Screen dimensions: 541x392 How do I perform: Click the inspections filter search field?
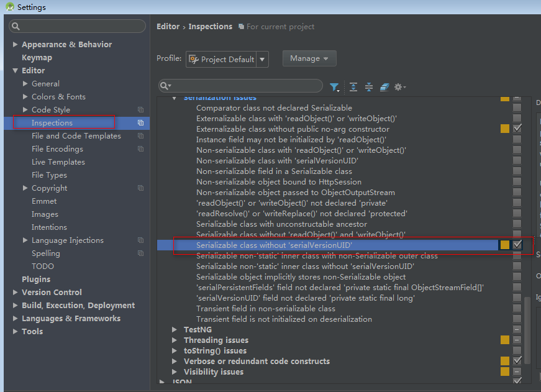point(240,86)
